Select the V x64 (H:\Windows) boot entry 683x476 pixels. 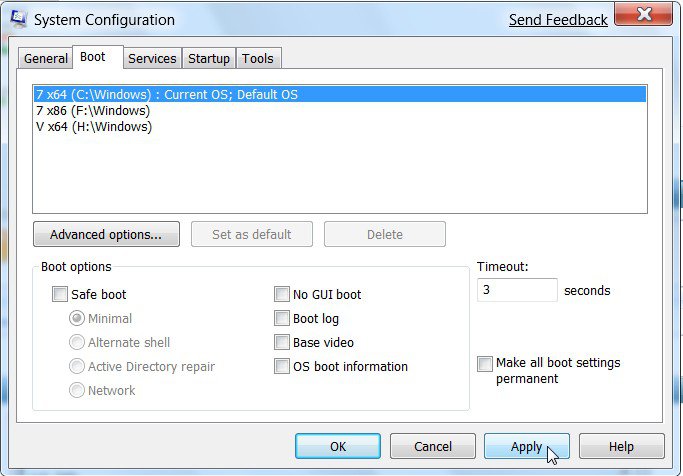[340, 127]
